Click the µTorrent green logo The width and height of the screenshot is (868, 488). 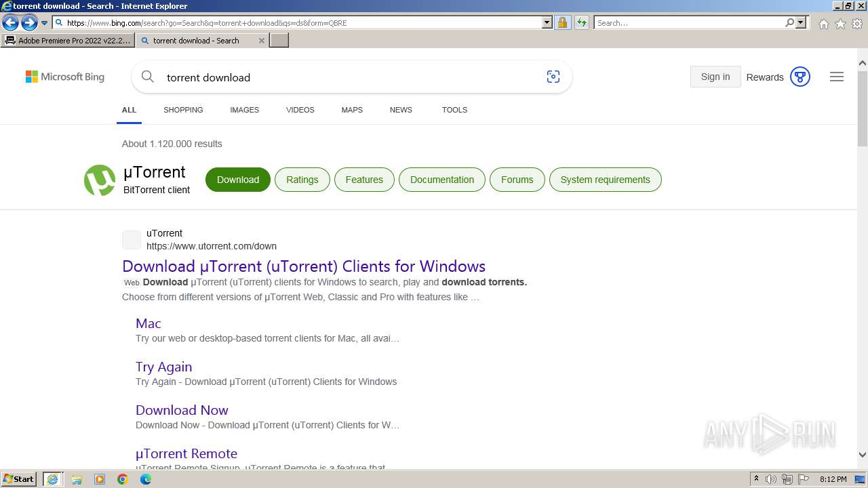[x=100, y=180]
